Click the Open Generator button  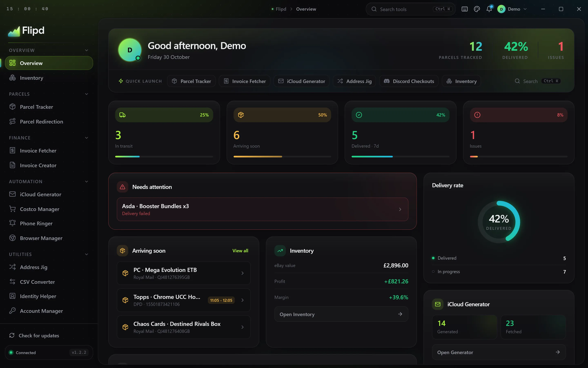click(499, 352)
